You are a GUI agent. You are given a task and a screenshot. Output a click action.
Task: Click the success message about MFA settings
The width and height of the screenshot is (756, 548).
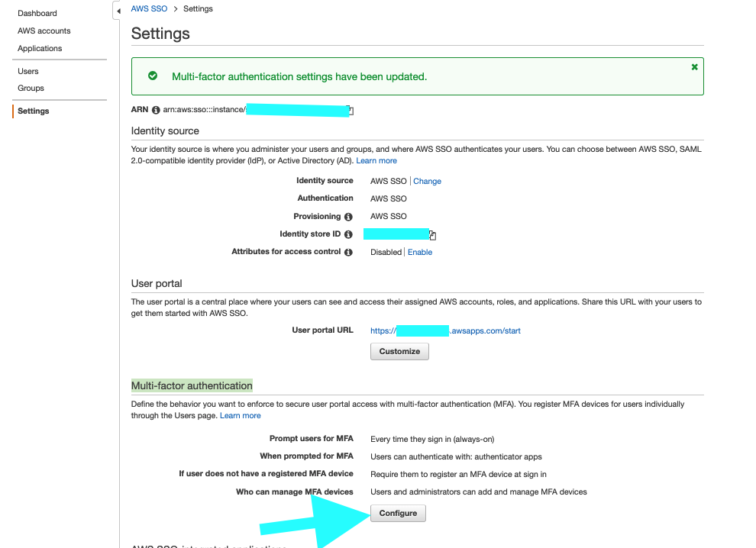click(299, 76)
